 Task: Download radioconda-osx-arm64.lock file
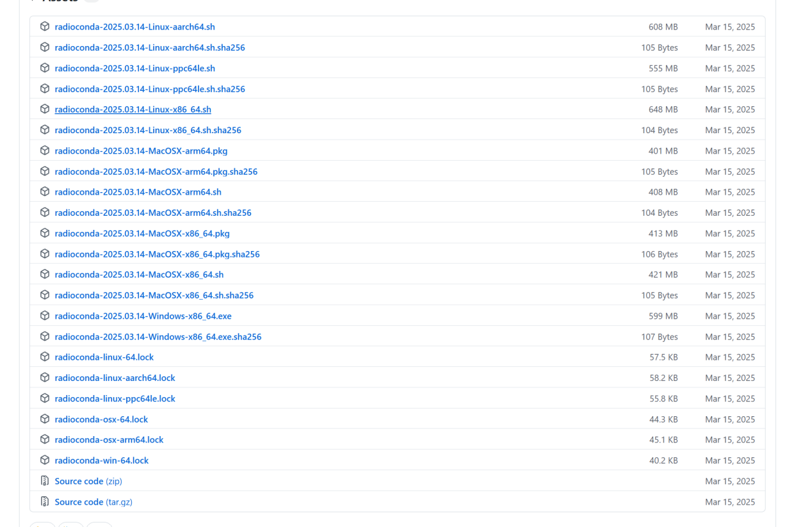[109, 440]
